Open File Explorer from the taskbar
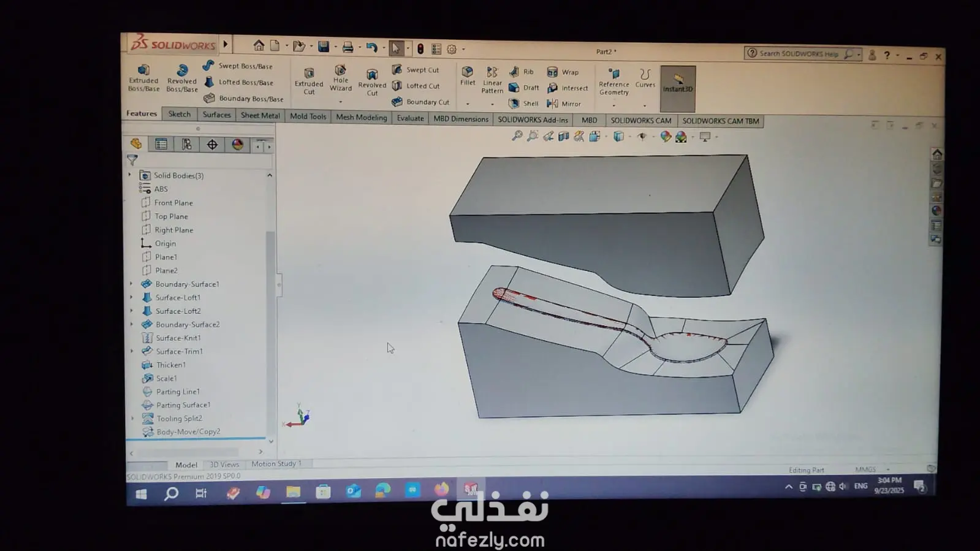980x551 pixels. point(294,492)
